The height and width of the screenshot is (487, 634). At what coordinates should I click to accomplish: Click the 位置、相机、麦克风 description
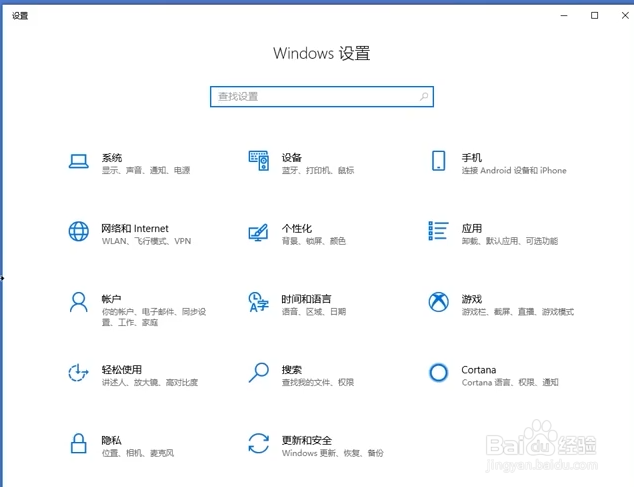click(137, 453)
